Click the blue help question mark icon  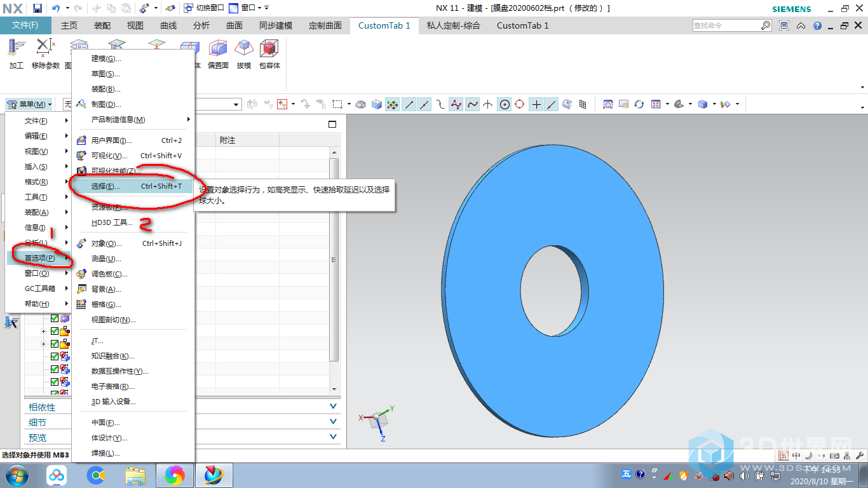(817, 25)
